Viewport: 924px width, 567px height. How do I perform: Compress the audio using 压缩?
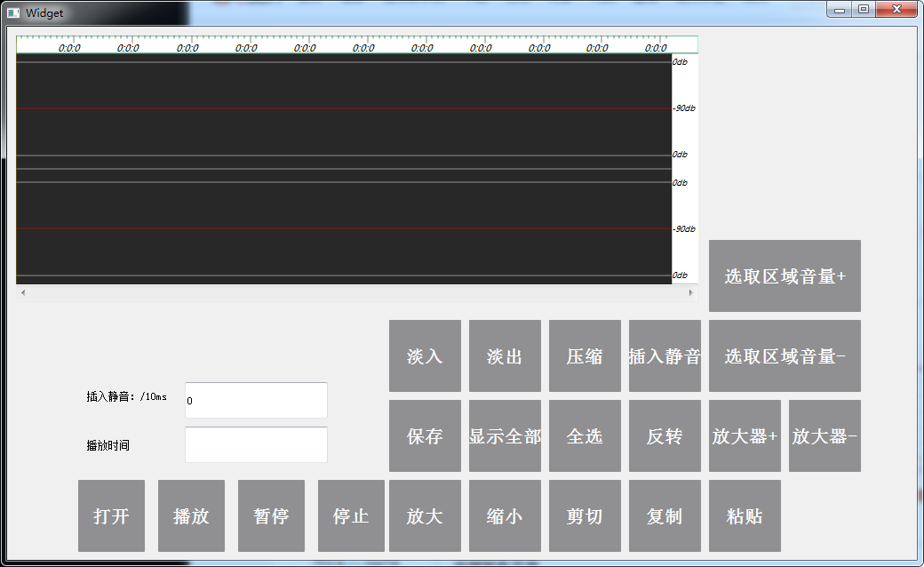585,355
